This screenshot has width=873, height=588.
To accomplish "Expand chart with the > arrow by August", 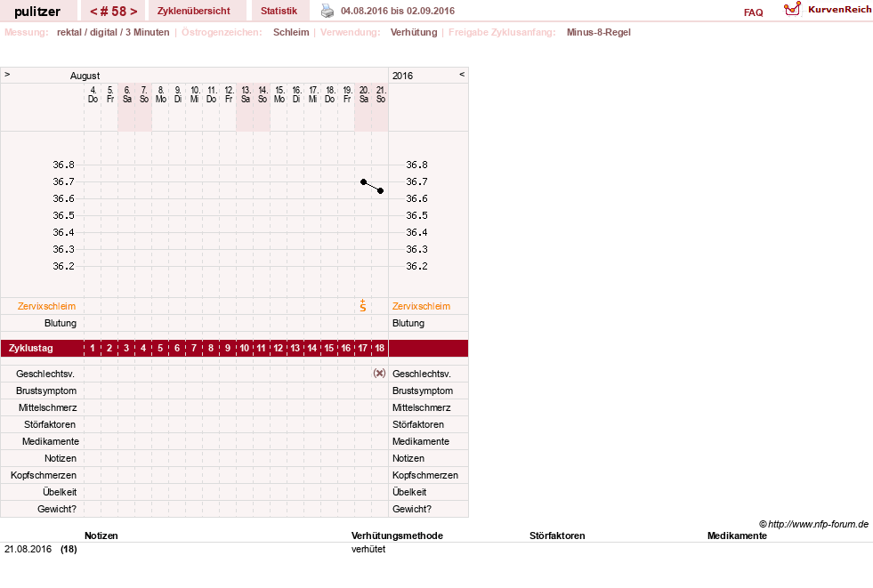I will 7,74.
